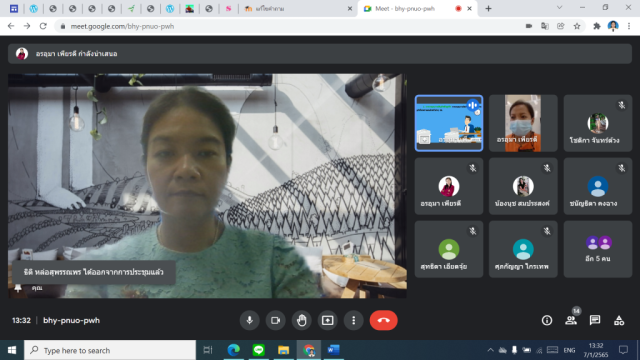The height and width of the screenshot is (360, 640).
Task: Open more options three-dot menu
Action: [353, 320]
